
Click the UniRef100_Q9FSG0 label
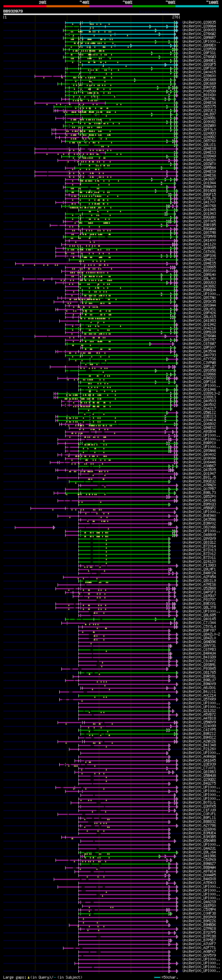pyautogui.click(x=199, y=68)
